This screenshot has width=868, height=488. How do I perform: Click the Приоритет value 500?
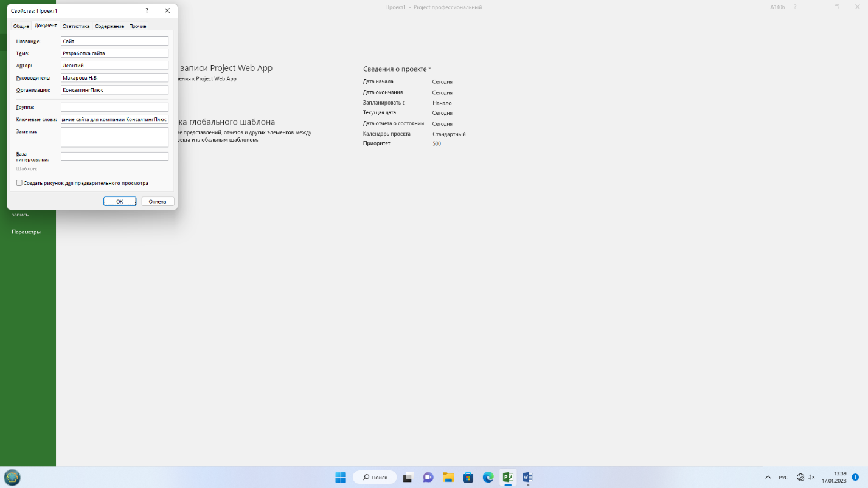click(437, 144)
